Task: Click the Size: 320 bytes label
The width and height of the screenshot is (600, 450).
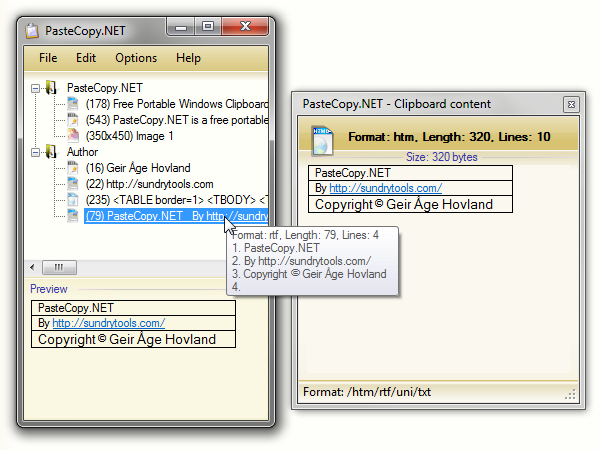Action: (442, 157)
